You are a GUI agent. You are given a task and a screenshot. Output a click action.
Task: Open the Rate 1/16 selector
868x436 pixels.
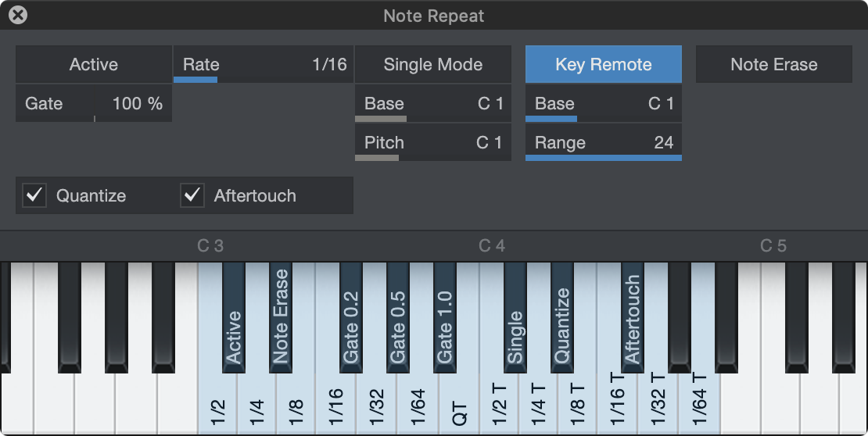coord(264,64)
